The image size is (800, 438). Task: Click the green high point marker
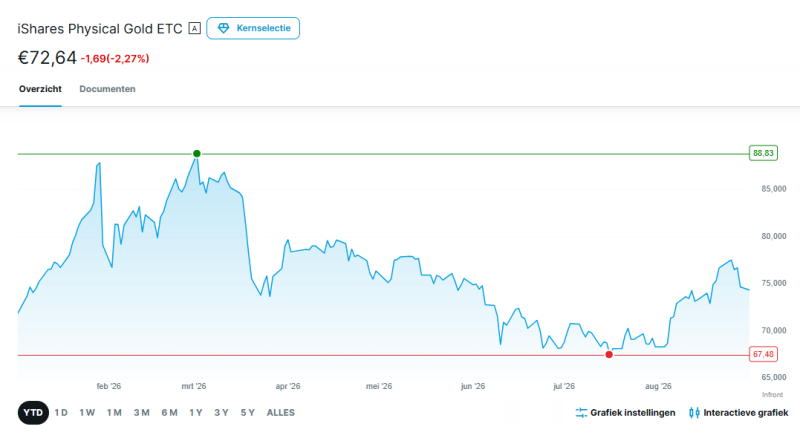click(197, 154)
